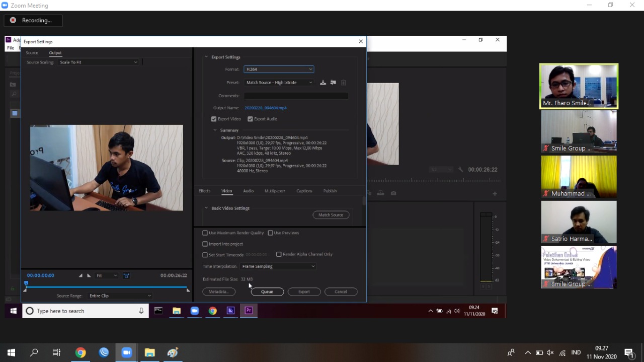Click the Import Preset icon

[333, 83]
